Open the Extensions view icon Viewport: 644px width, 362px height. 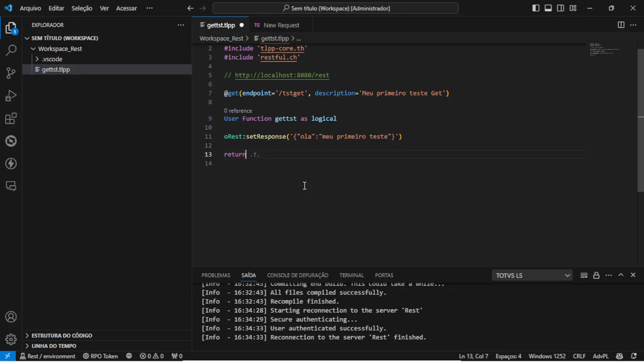11,118
